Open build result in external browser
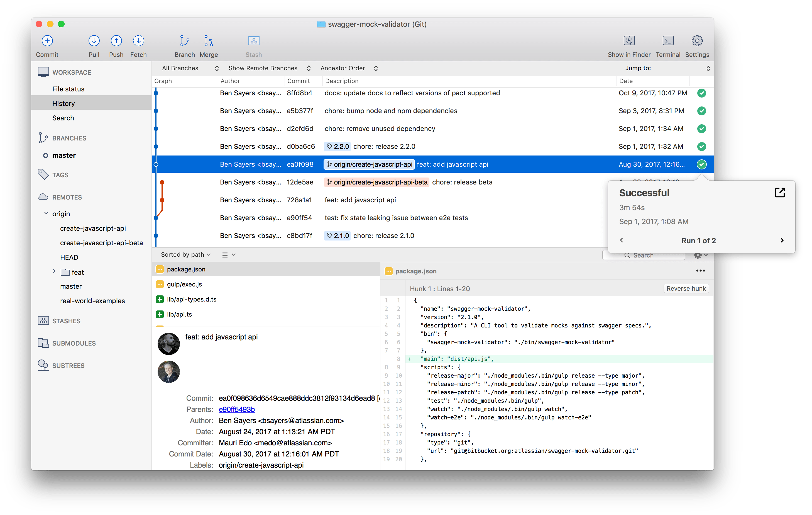Viewport: 812px width, 515px height. click(780, 193)
